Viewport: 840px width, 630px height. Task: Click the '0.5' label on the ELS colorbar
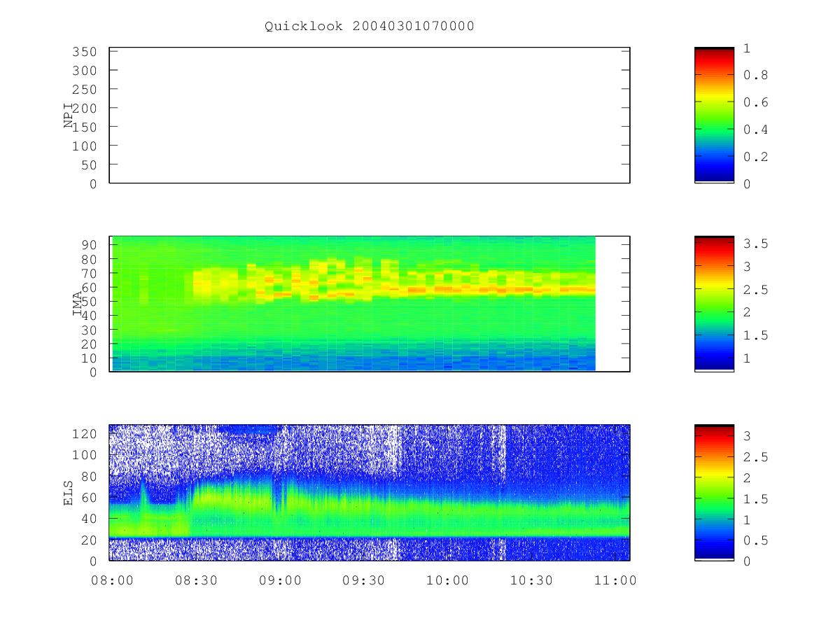(755, 540)
